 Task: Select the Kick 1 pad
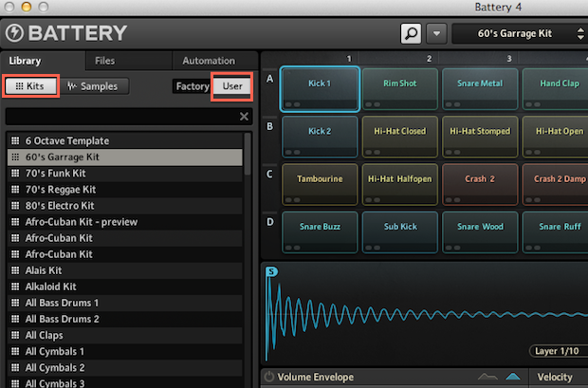(320, 89)
